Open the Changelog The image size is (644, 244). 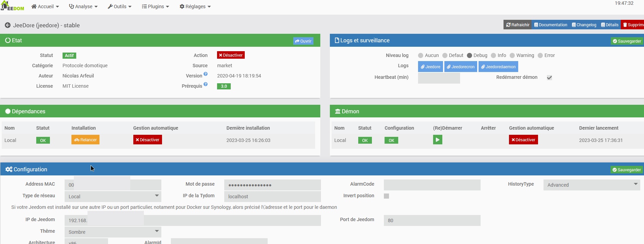(584, 25)
